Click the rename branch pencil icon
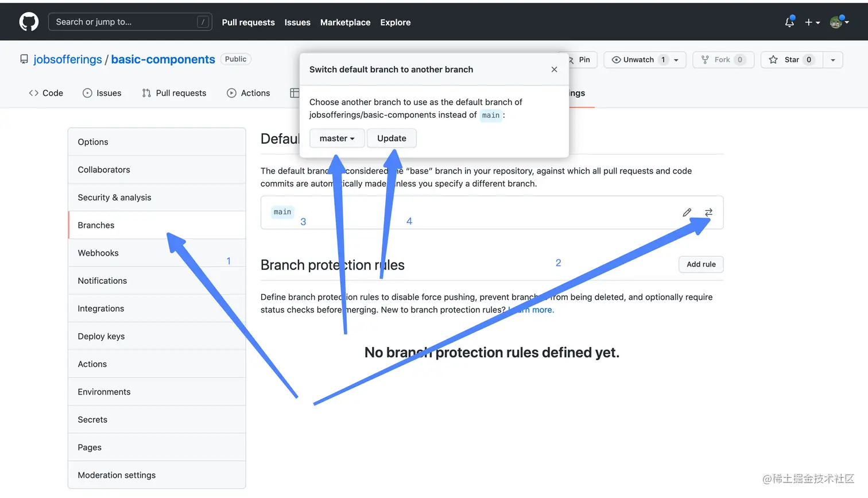The image size is (868, 498). (x=687, y=213)
